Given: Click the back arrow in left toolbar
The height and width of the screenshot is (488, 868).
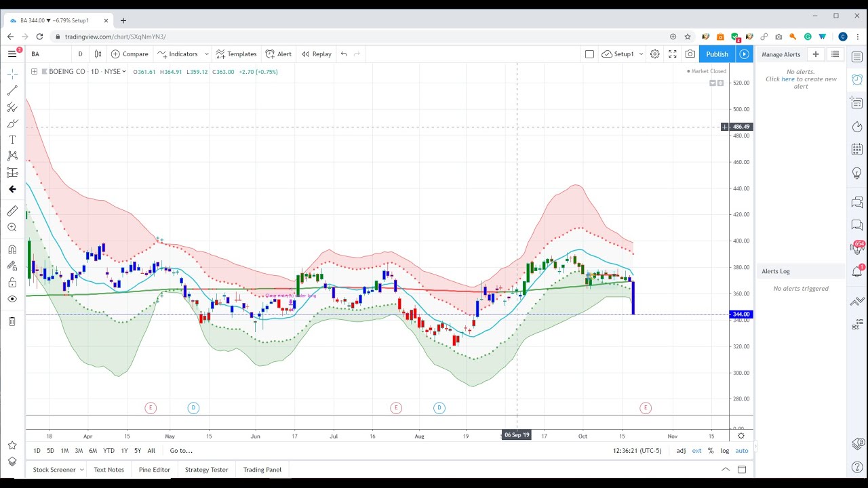Looking at the screenshot, I should point(12,189).
